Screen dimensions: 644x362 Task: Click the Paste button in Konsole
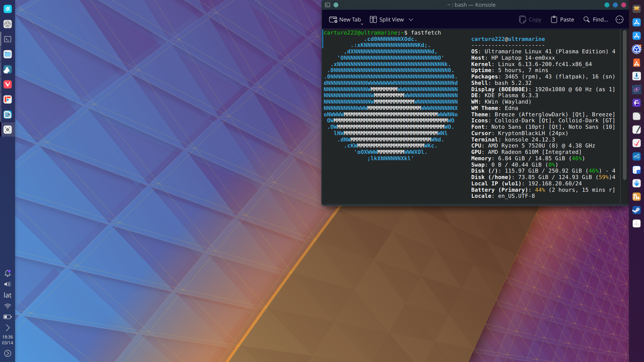(x=562, y=20)
